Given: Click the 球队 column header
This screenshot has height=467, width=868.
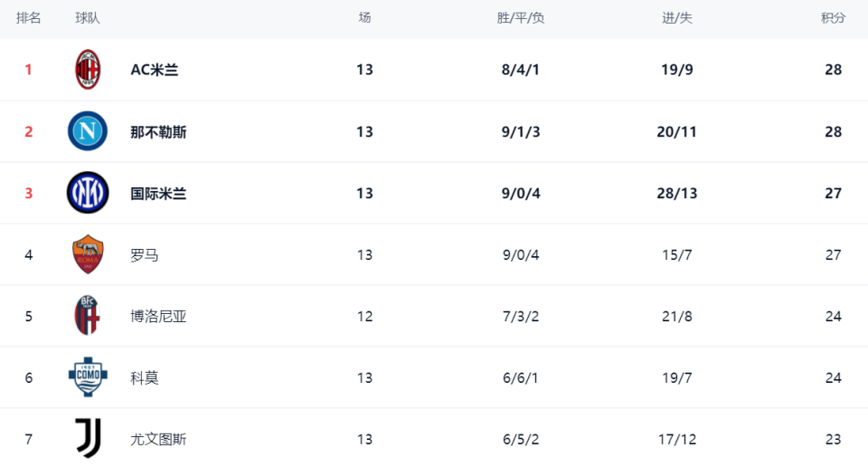Looking at the screenshot, I should tap(88, 18).
